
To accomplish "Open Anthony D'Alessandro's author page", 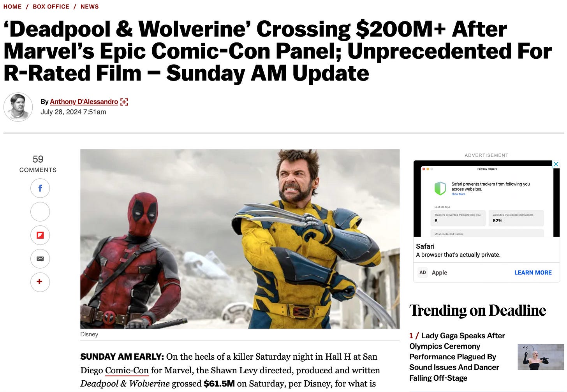I will [84, 102].
